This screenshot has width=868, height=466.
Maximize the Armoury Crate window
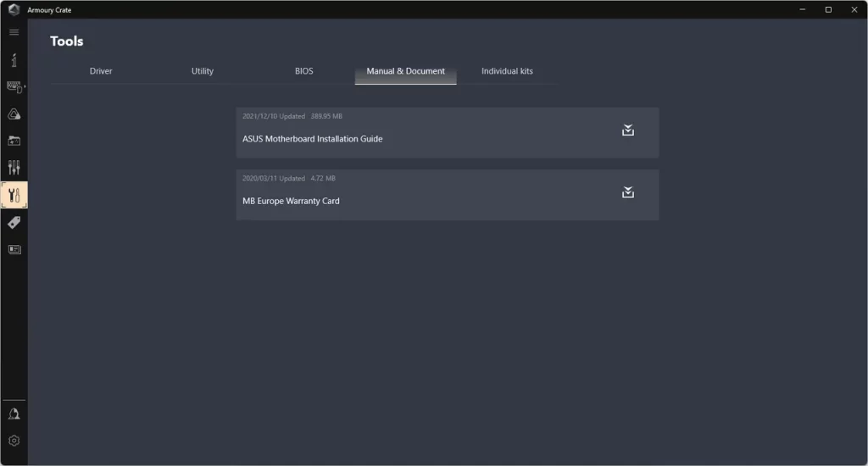tap(828, 9)
